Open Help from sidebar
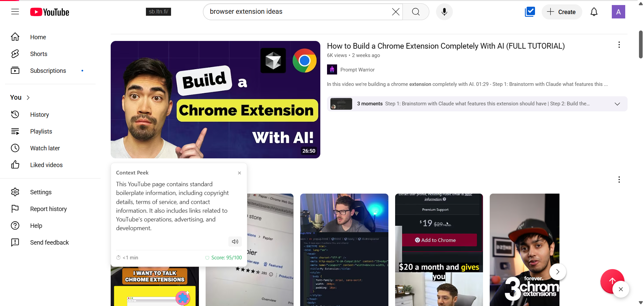The width and height of the screenshot is (644, 306). pyautogui.click(x=50, y=225)
